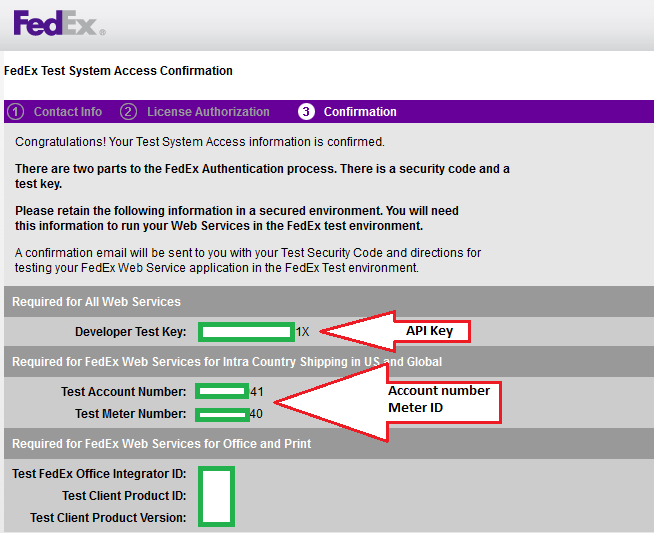Click the 'Developer Test Key:' label
The width and height of the screenshot is (654, 533).
coord(131,332)
